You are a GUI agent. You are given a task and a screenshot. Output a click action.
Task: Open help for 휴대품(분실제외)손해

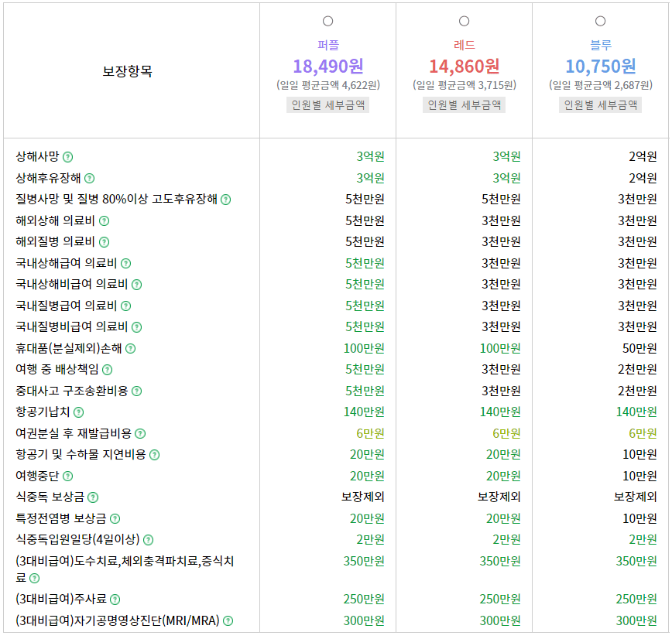point(130,349)
